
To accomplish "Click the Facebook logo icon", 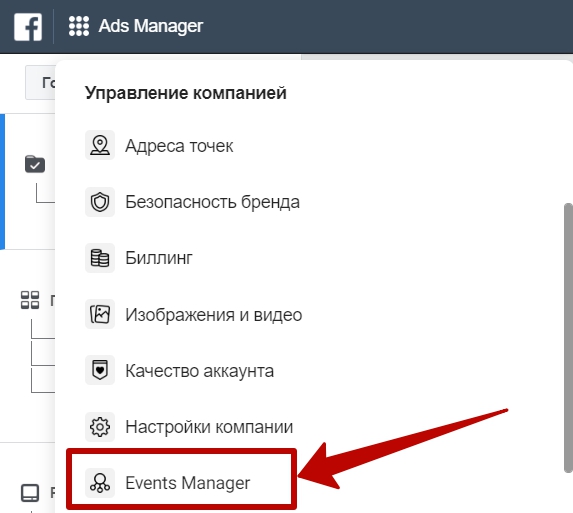I will tap(28, 27).
